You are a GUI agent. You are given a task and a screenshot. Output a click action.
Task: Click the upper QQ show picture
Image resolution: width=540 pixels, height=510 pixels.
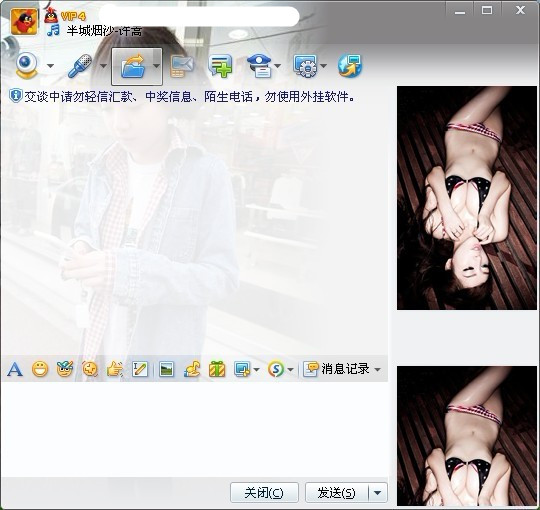[x=467, y=198]
